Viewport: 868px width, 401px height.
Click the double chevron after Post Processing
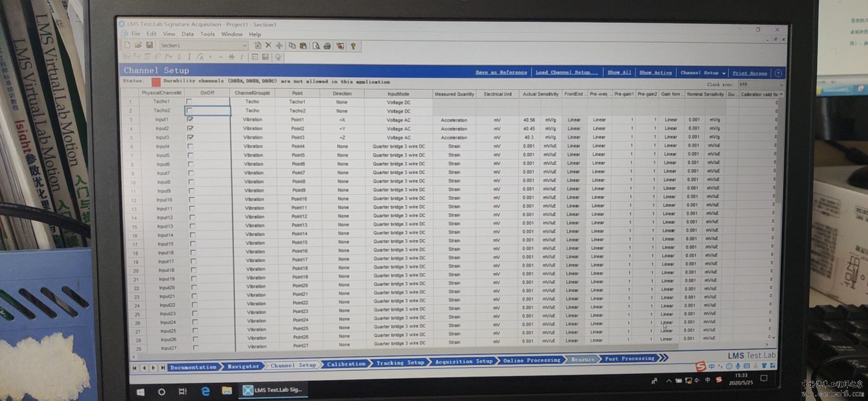click(663, 358)
